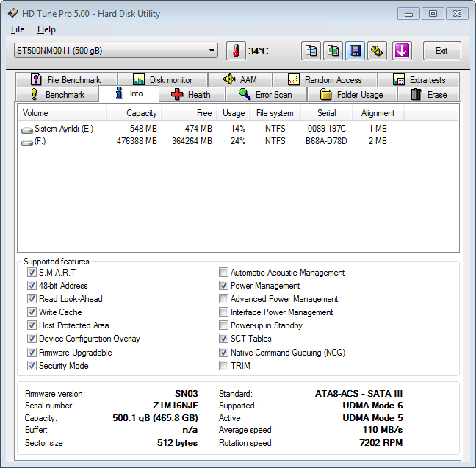Open the Help menu
Image resolution: width=476 pixels, height=468 pixels.
tap(46, 29)
